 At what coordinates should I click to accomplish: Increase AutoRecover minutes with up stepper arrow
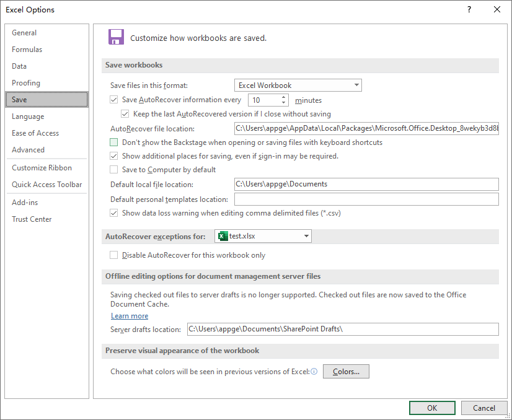[x=283, y=97]
